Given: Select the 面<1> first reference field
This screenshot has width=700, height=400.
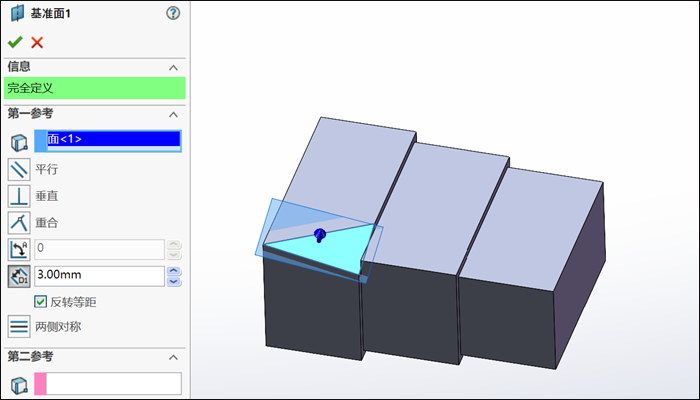Looking at the screenshot, I should pos(108,141).
